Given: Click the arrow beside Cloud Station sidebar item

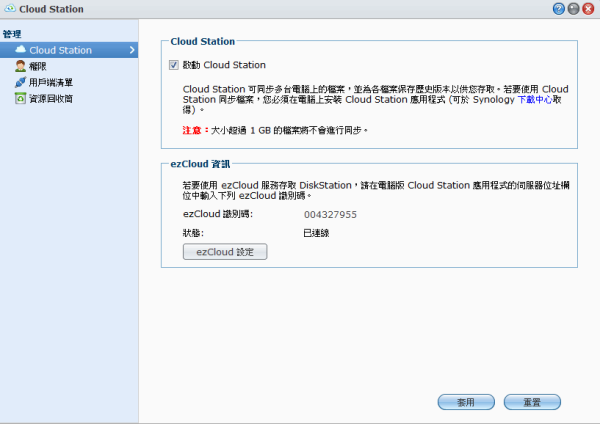Looking at the screenshot, I should click(x=132, y=50).
